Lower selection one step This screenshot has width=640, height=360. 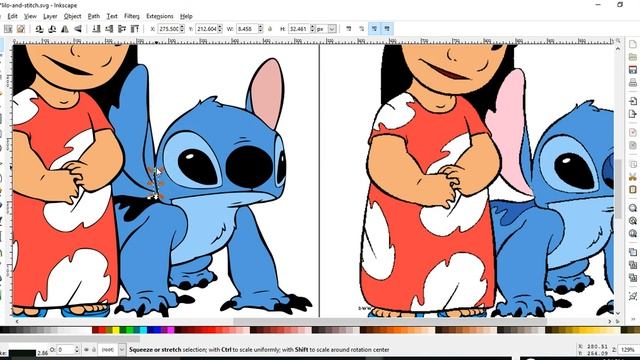[109, 29]
